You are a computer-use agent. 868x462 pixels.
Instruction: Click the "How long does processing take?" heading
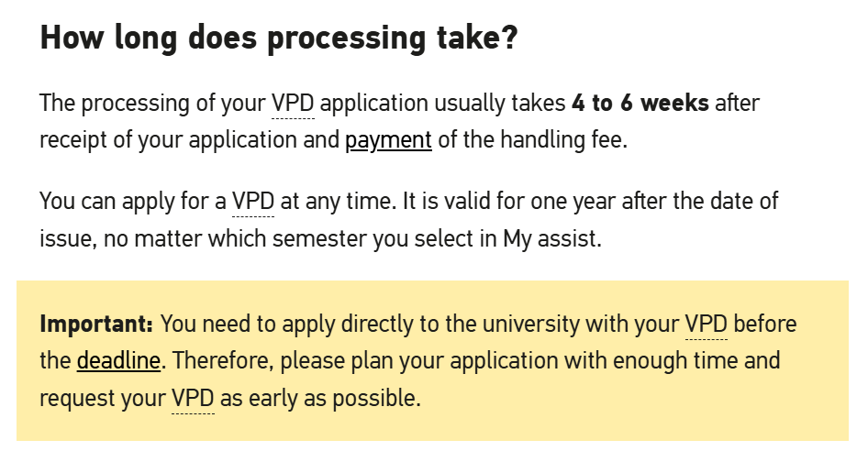click(x=279, y=38)
